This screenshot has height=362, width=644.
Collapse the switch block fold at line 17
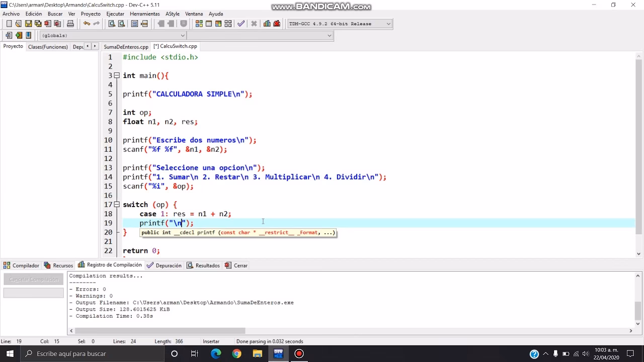click(x=117, y=205)
